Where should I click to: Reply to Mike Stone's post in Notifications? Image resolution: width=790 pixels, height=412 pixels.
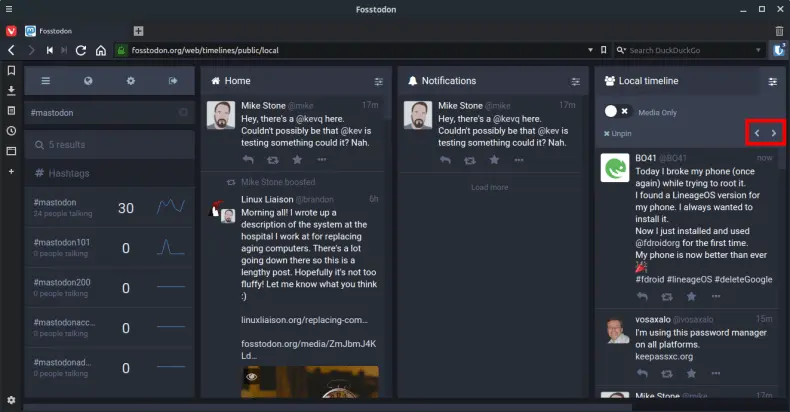click(x=445, y=159)
